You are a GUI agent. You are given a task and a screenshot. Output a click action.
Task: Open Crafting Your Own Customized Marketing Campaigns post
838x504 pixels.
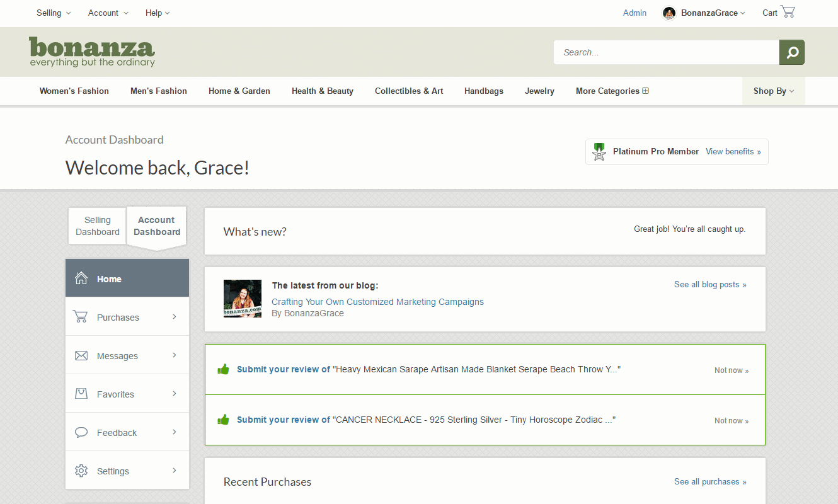(x=377, y=302)
